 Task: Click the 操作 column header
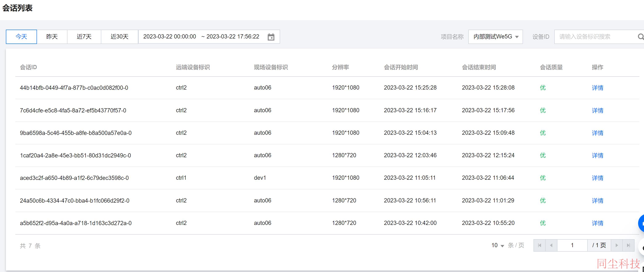pos(598,67)
